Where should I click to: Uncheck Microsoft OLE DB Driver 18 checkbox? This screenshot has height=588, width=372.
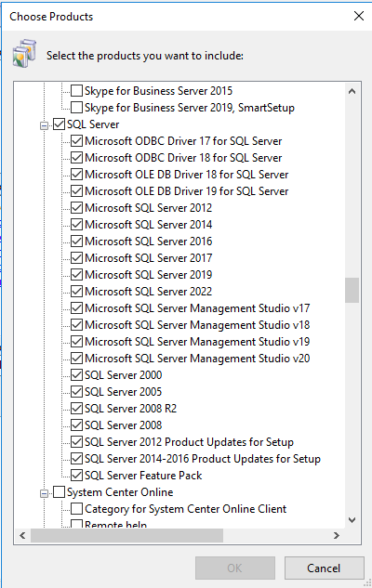[76, 175]
